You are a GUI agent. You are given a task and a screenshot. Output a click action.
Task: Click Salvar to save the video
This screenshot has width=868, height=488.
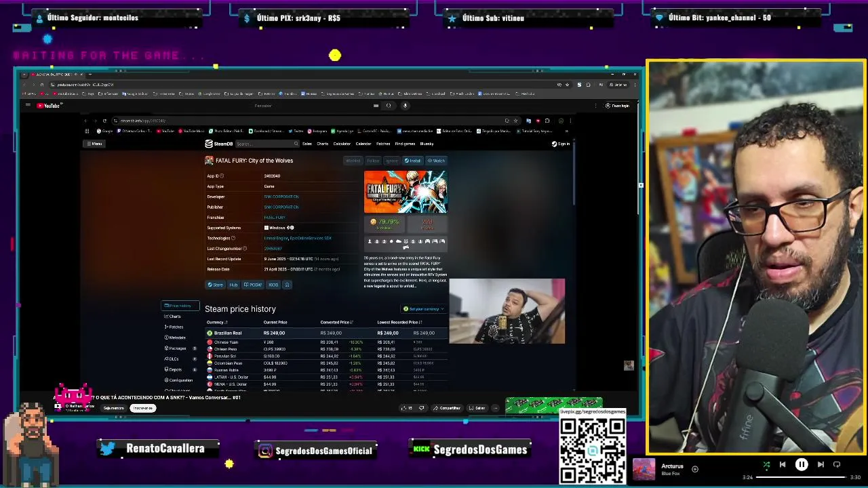(477, 408)
